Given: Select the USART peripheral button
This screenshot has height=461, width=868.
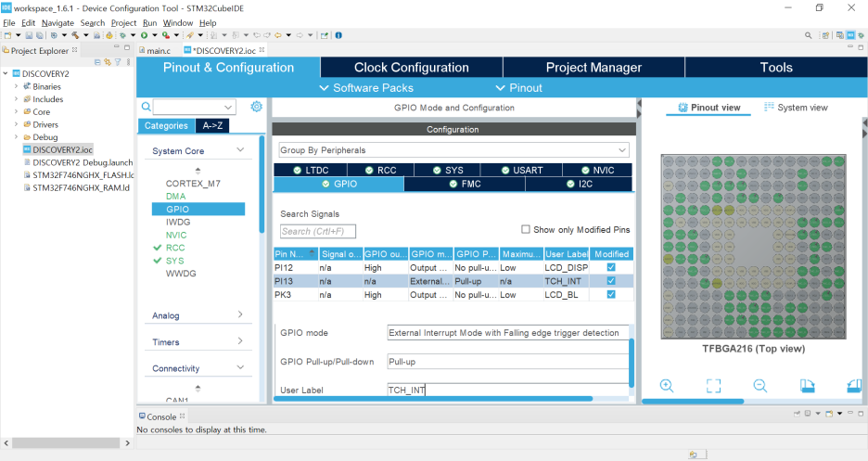Looking at the screenshot, I should coord(521,171).
